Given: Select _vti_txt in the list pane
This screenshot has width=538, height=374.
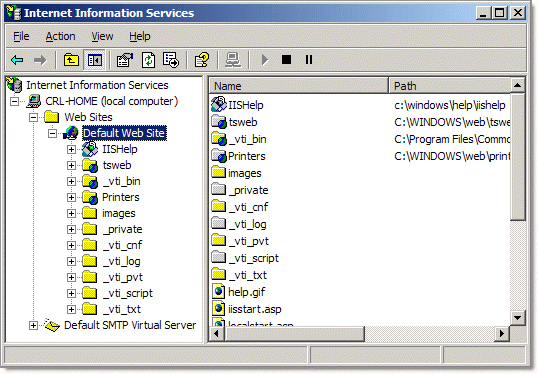Looking at the screenshot, I should coord(248,275).
